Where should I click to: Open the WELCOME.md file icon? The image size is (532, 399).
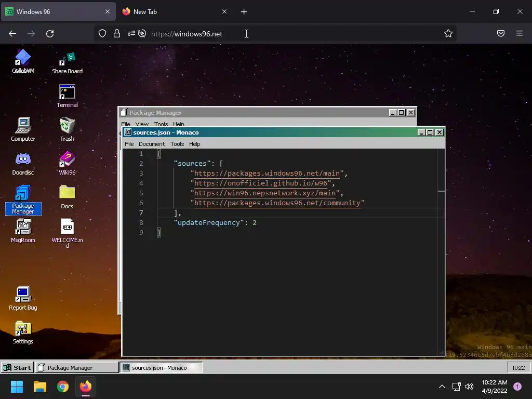(67, 233)
